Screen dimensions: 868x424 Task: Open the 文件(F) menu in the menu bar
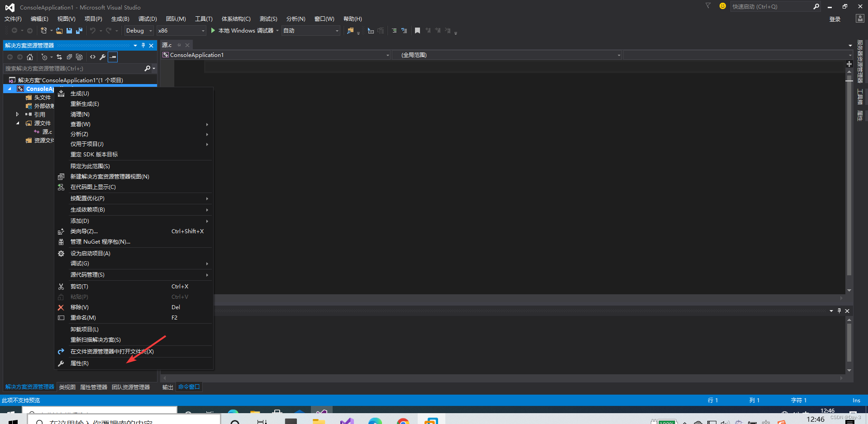[x=13, y=19]
